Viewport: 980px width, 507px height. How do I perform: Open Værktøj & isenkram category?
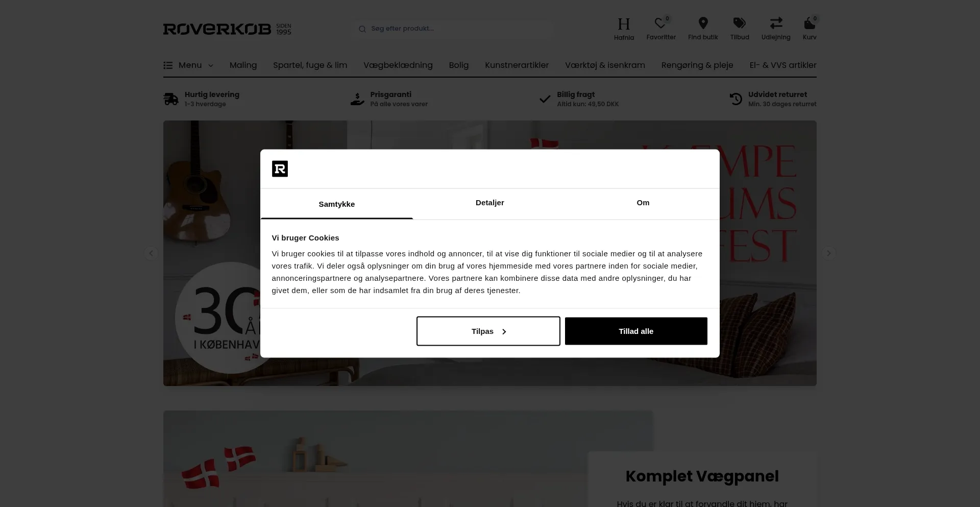pyautogui.click(x=605, y=65)
